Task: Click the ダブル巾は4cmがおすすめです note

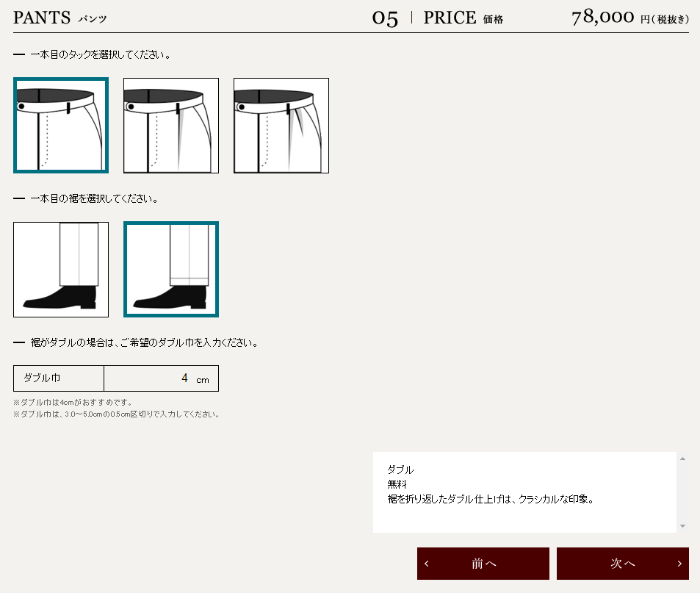Action: [72, 403]
